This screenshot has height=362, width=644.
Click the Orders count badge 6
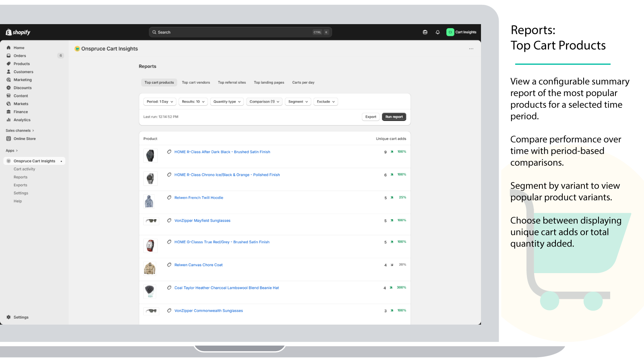pos(61,56)
